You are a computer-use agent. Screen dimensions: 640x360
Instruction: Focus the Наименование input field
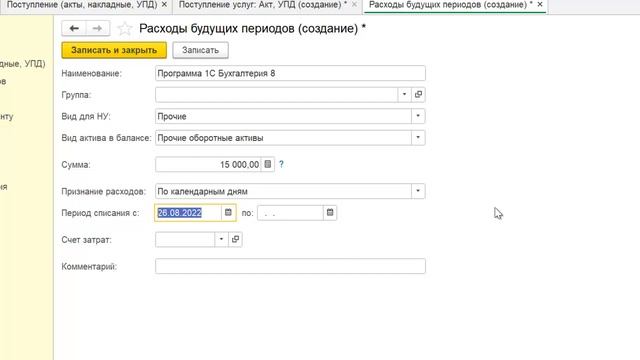click(x=290, y=73)
